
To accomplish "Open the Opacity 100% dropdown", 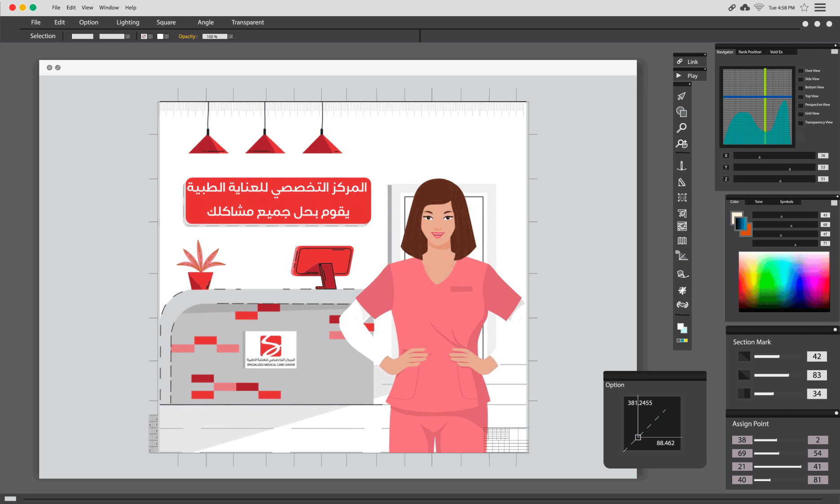I will tap(230, 37).
